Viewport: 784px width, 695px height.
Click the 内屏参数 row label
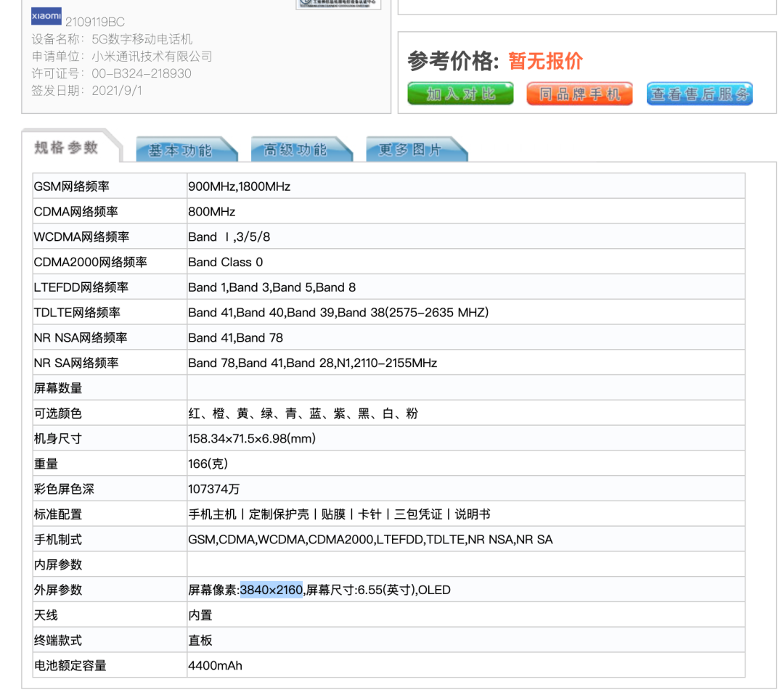point(58,565)
